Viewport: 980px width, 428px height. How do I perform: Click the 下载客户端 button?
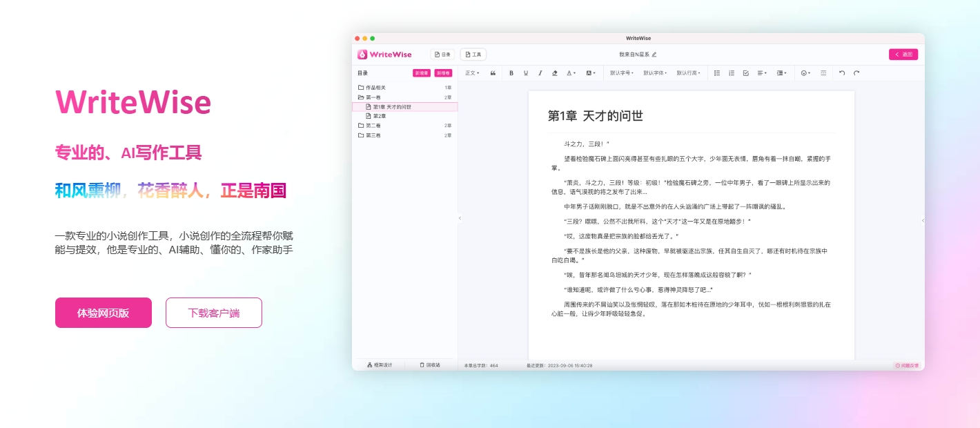(214, 313)
